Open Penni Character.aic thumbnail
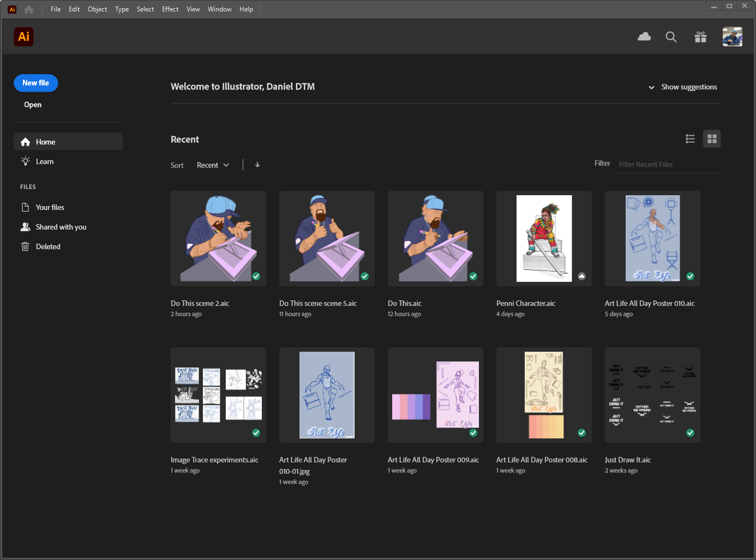This screenshot has height=560, width=756. coord(544,238)
